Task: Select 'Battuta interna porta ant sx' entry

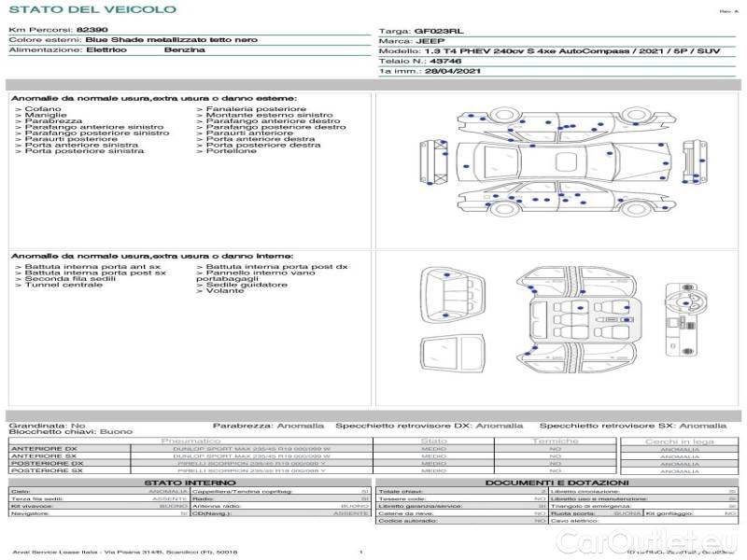Action: [92, 267]
